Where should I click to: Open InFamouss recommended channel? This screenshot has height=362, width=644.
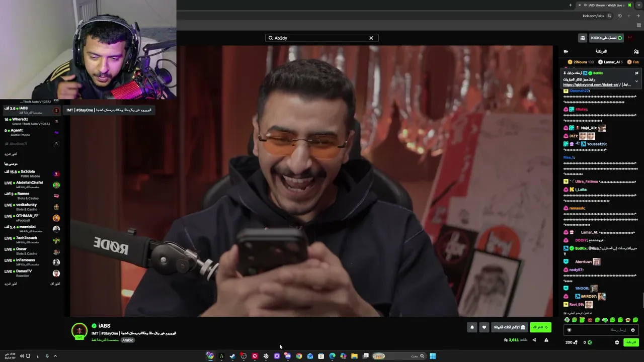[31, 262]
